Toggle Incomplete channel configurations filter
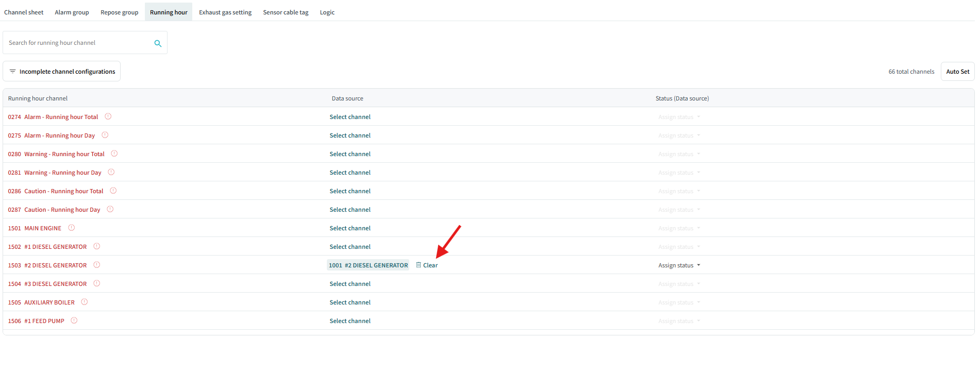 (62, 72)
